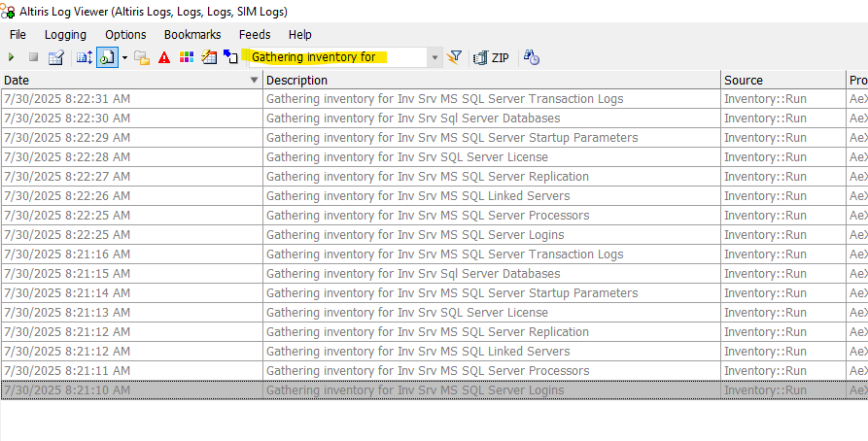Click the table with lightning bolt icon
This screenshot has height=441, width=868.
[209, 57]
